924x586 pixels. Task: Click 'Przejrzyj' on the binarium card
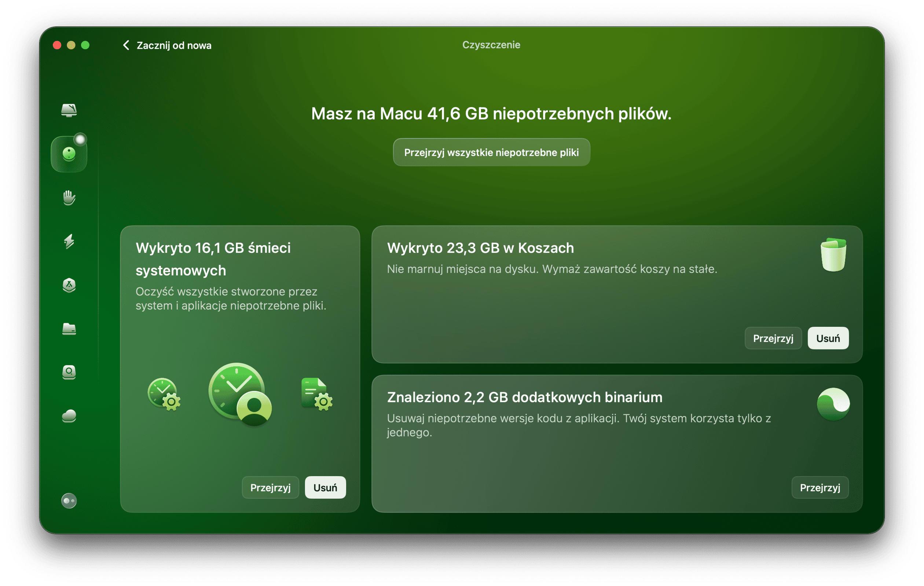pyautogui.click(x=820, y=487)
